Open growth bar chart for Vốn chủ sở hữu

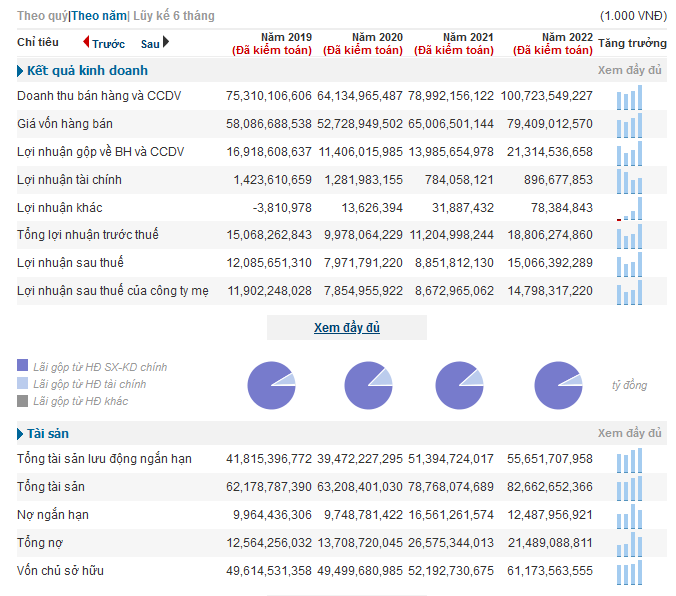coord(629,572)
